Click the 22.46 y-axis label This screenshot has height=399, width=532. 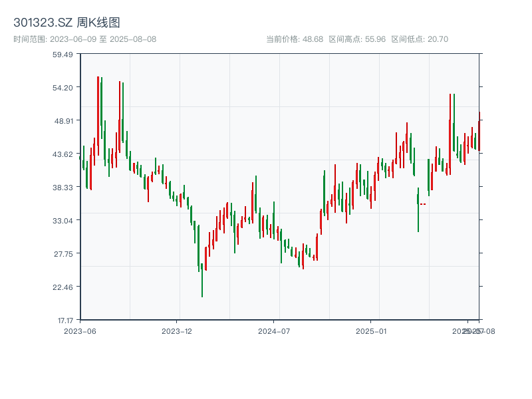[x=63, y=287]
